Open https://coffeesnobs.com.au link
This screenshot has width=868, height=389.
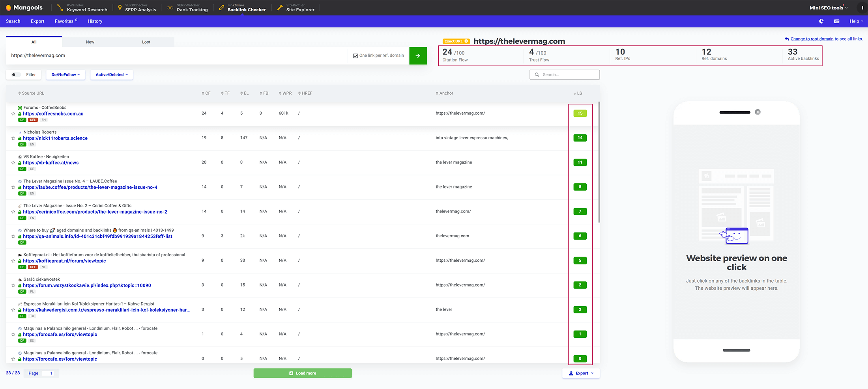coord(53,114)
